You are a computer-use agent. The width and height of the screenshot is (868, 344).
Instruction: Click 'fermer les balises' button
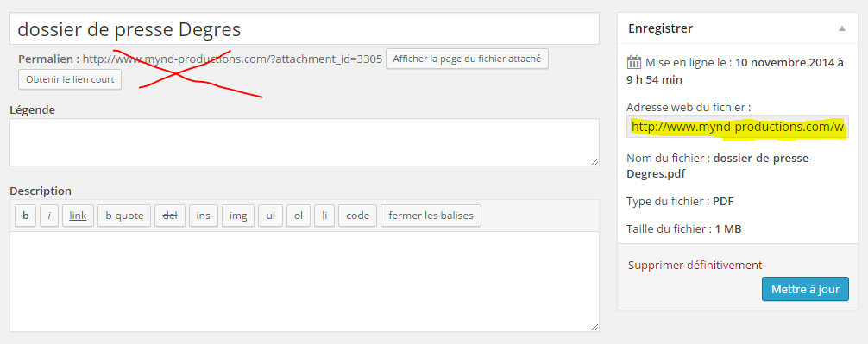click(431, 216)
